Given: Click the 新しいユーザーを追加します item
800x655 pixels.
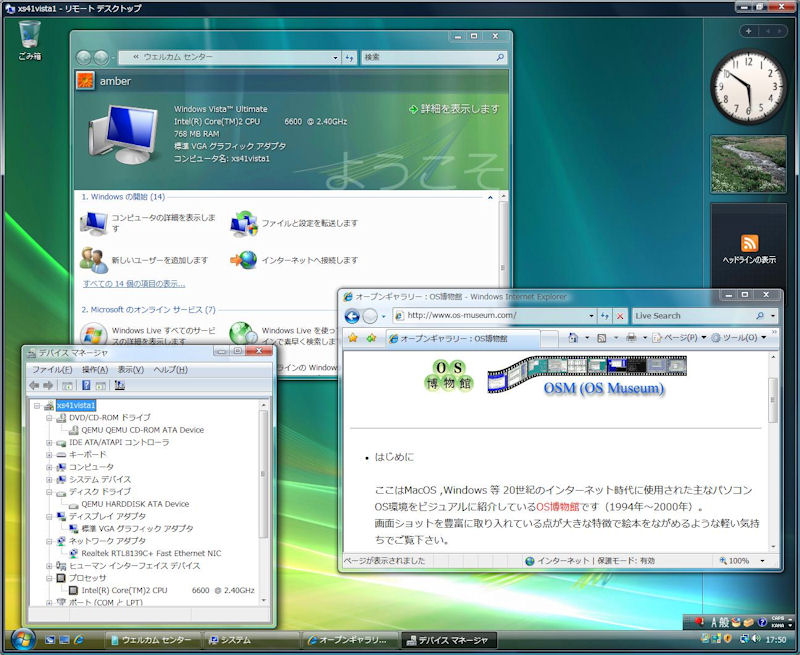Looking at the screenshot, I should [144, 260].
